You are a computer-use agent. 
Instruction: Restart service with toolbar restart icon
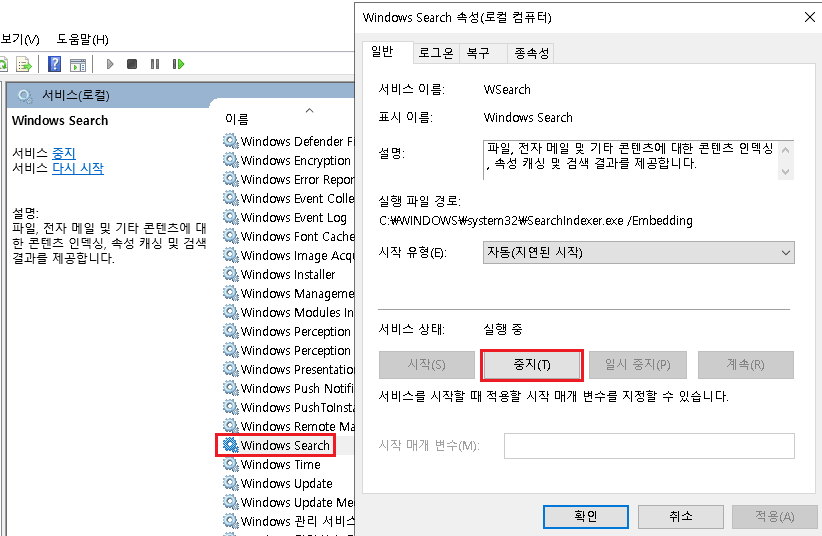tap(178, 64)
